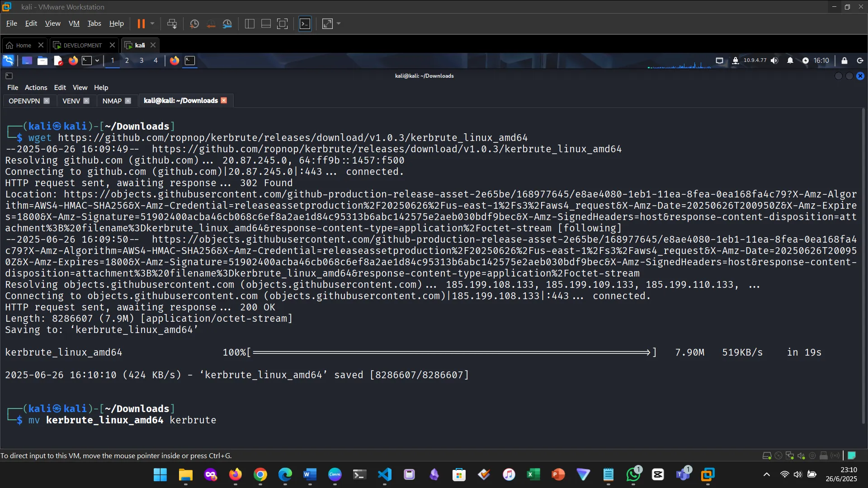Screen dimensions: 868x488
Task: Open the file manager from the panel
Action: pos(42,60)
